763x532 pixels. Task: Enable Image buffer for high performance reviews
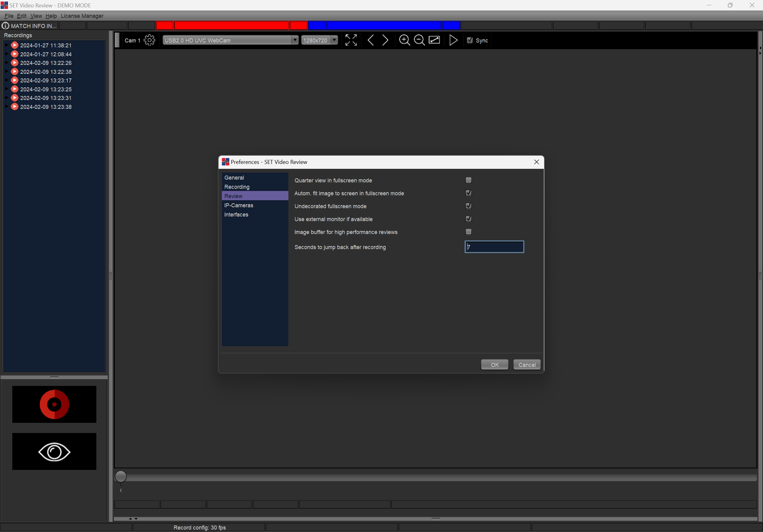point(468,232)
